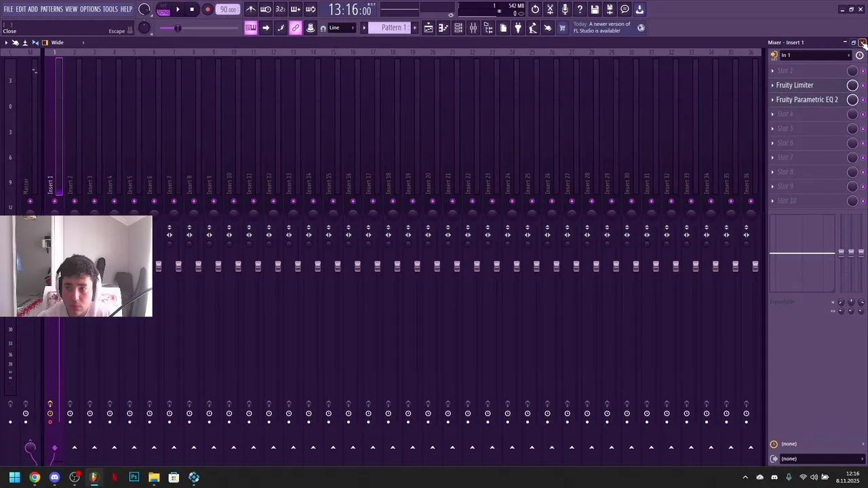Viewport: 868px width, 488px height.
Task: Toggle the recording countdown icon
Action: pos(281,9)
